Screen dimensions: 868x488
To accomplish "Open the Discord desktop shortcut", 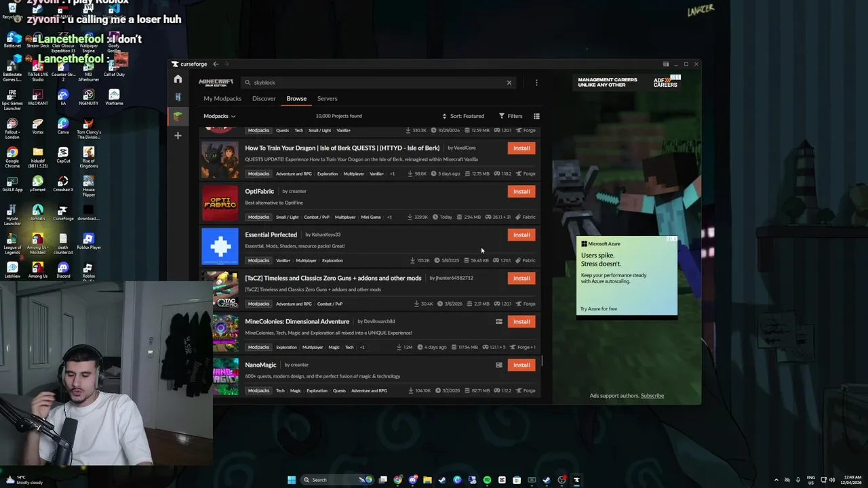I will (x=63, y=270).
